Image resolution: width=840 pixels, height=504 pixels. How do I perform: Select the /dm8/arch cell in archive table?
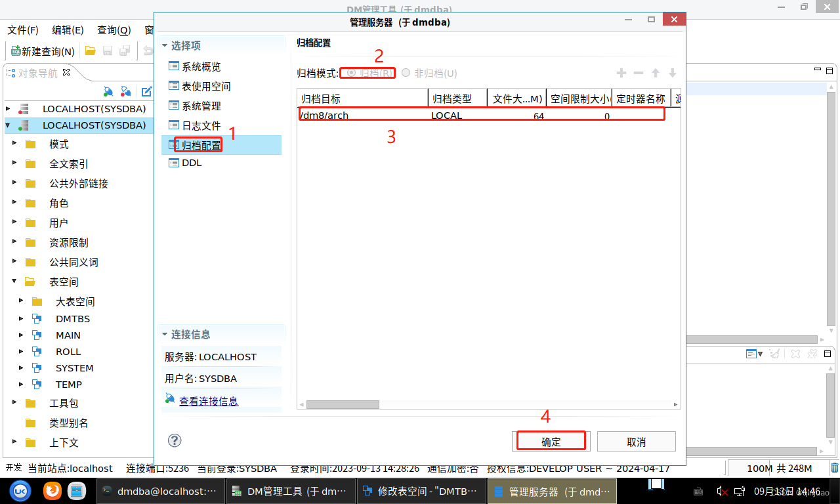[x=363, y=115]
